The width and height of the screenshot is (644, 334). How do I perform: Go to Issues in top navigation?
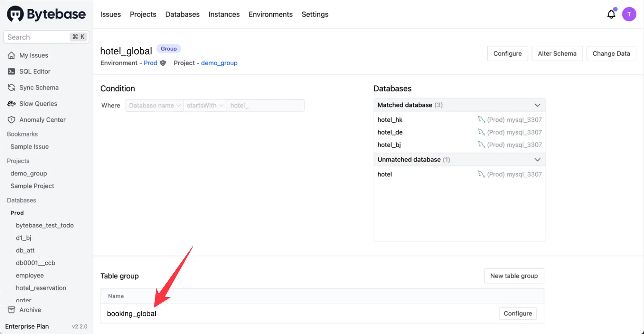pyautogui.click(x=111, y=14)
